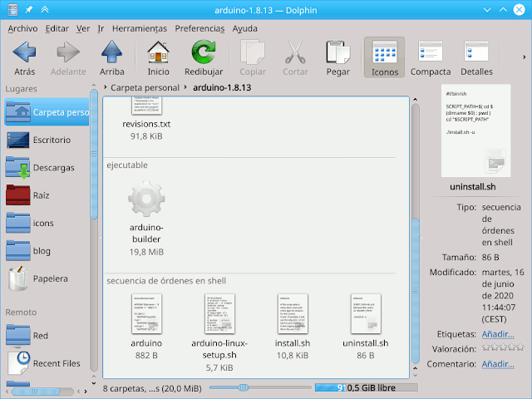This screenshot has width=532, height=399.
Task: Switch to Detalles view mode
Action: click(x=476, y=58)
